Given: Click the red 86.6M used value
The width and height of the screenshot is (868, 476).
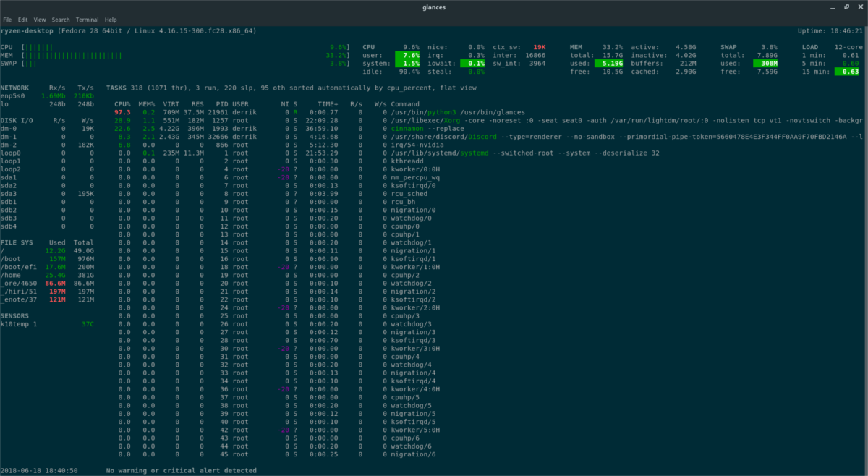Looking at the screenshot, I should [55, 284].
